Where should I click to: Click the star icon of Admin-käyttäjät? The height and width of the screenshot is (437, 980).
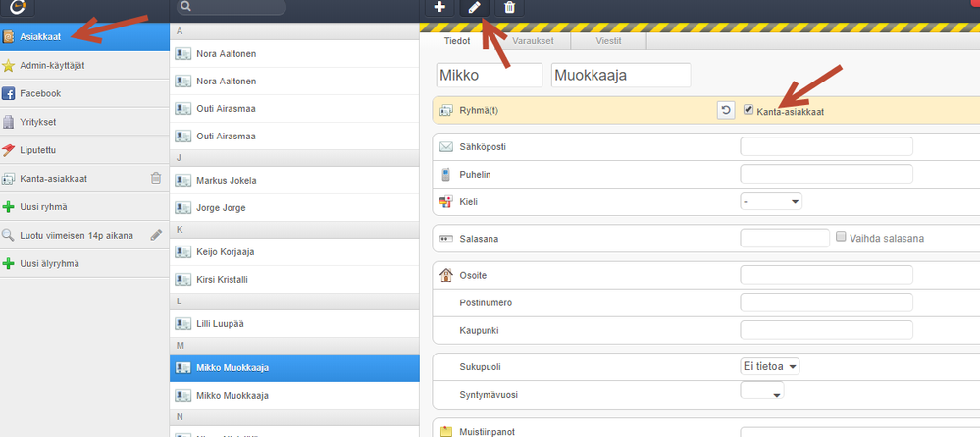pos(9,66)
